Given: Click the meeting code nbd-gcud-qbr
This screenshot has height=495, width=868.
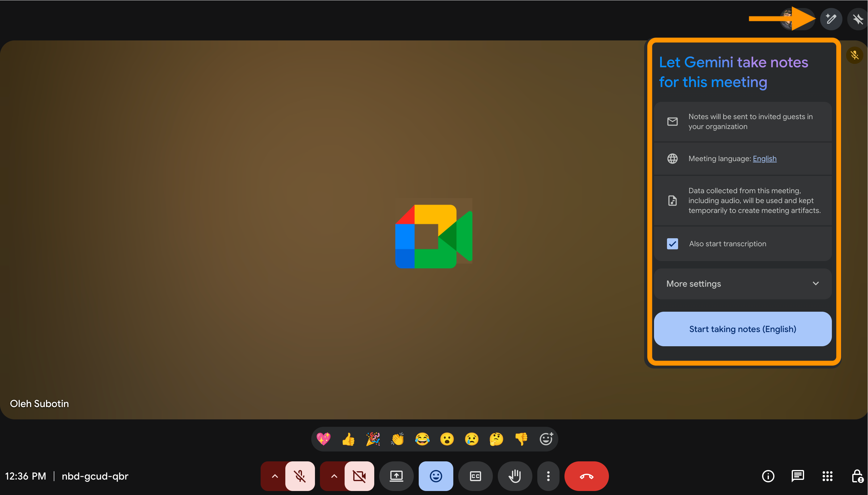Looking at the screenshot, I should click(95, 476).
